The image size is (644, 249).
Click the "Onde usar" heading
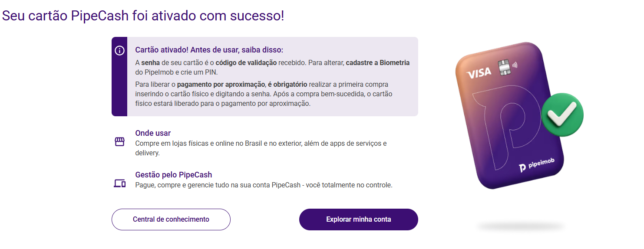click(153, 133)
